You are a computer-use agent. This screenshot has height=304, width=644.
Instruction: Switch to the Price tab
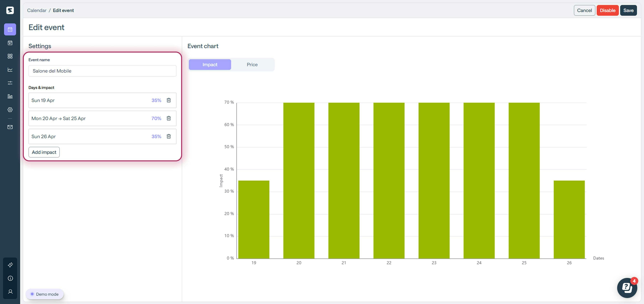252,64
